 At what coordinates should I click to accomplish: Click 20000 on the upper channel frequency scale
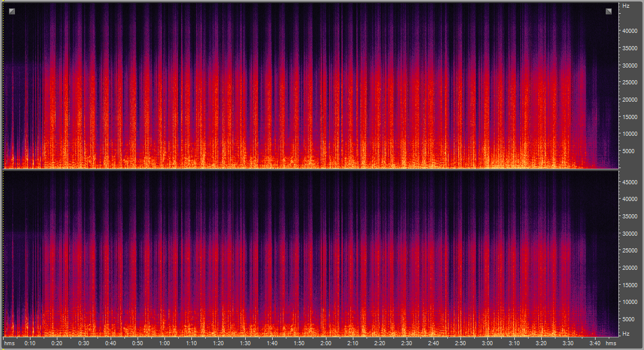point(630,100)
